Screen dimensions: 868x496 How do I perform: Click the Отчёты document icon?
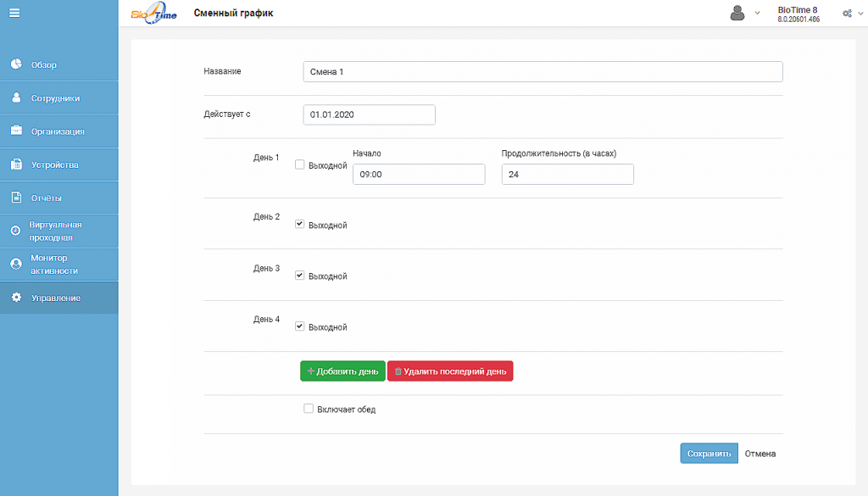point(16,198)
